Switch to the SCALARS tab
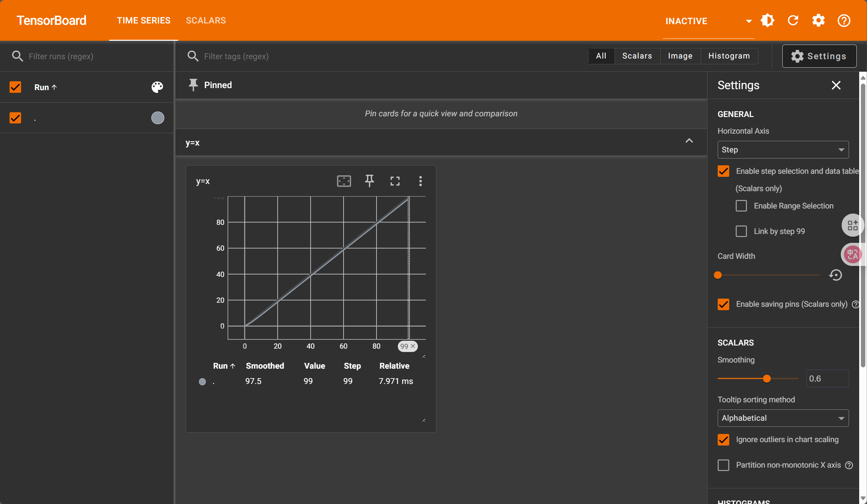867x504 pixels. (x=206, y=21)
